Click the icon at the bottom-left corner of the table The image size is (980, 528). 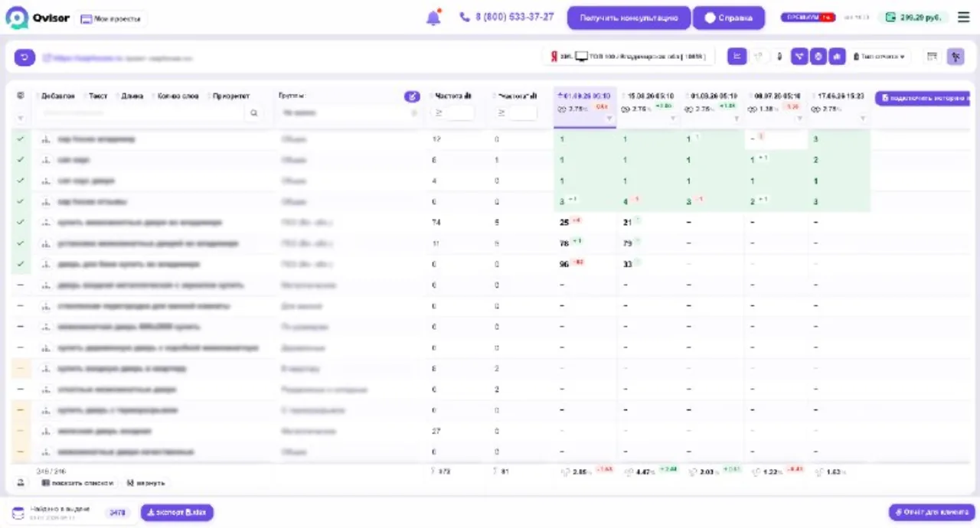pos(21,483)
